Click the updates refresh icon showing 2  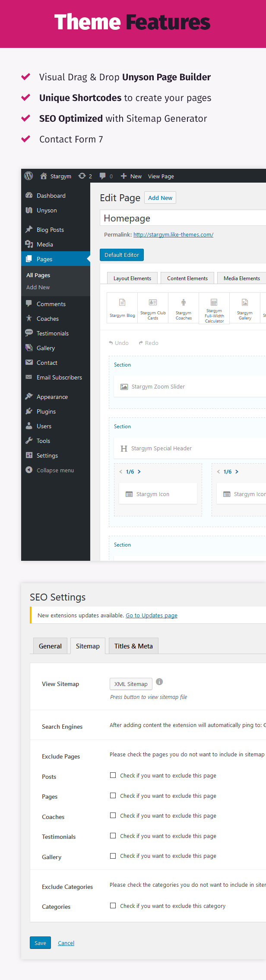[82, 176]
